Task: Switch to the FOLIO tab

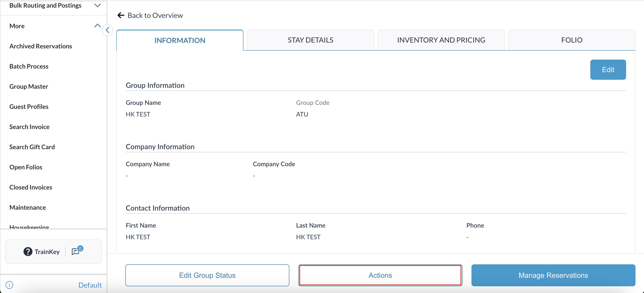Action: [572, 40]
